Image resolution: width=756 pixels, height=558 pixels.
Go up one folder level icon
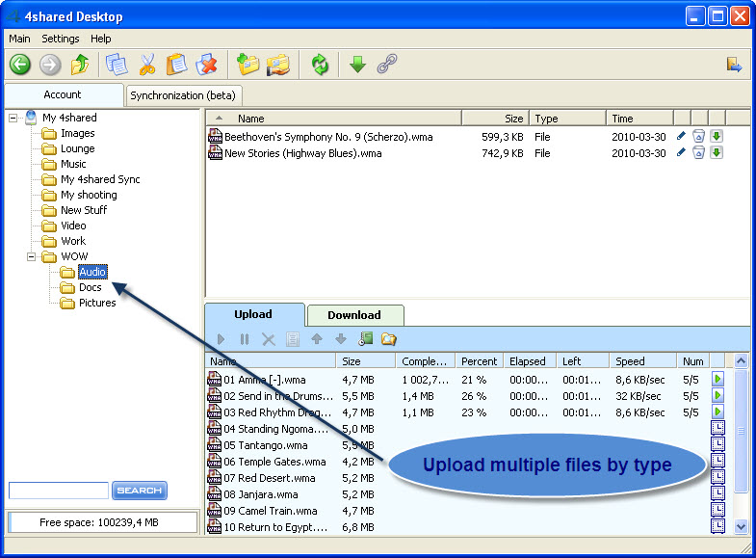coord(80,65)
